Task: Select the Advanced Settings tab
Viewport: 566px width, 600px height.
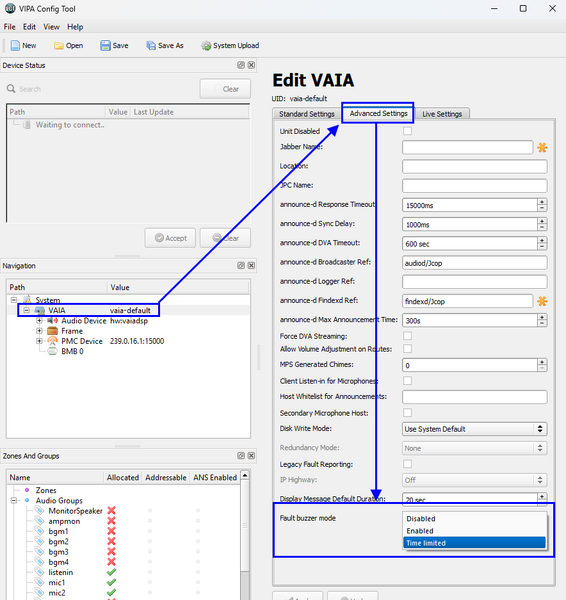Action: click(x=378, y=113)
